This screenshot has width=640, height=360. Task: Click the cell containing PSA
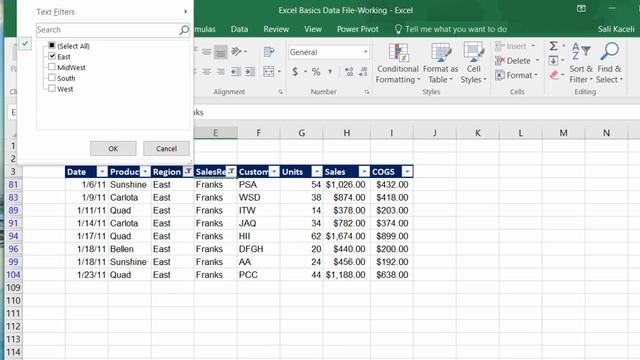click(258, 184)
